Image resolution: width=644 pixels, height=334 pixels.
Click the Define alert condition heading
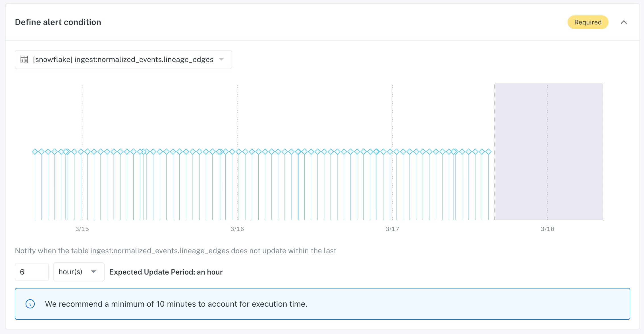58,22
